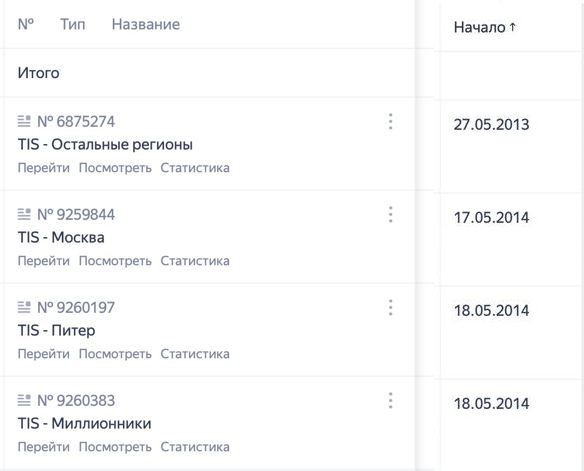Open three-dot menu for campaign 6875274
Image resolution: width=584 pixels, height=471 pixels.
[390, 122]
